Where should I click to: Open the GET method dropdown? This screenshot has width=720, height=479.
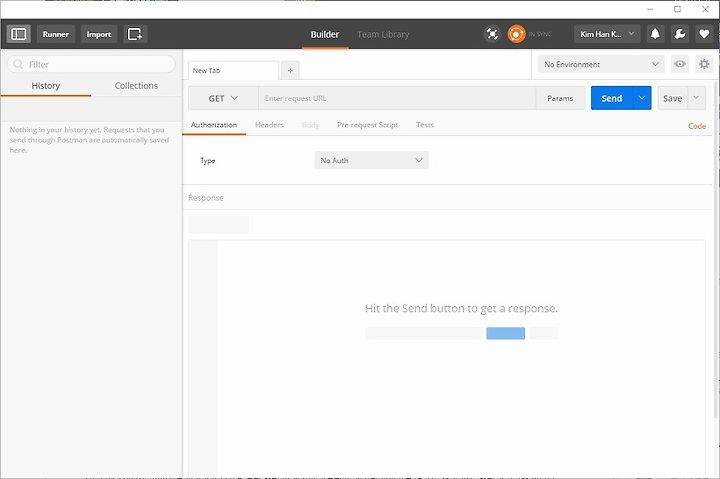pos(223,98)
